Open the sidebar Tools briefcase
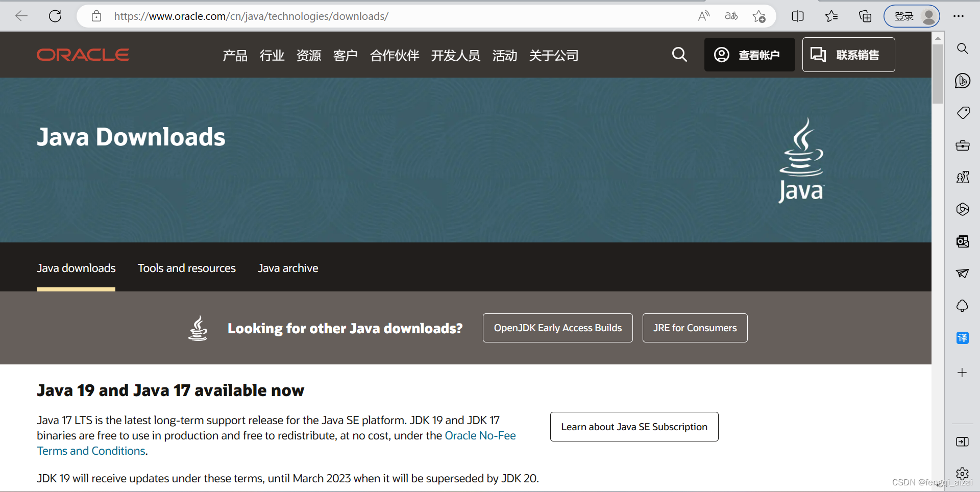The width and height of the screenshot is (980, 492). pyautogui.click(x=963, y=145)
